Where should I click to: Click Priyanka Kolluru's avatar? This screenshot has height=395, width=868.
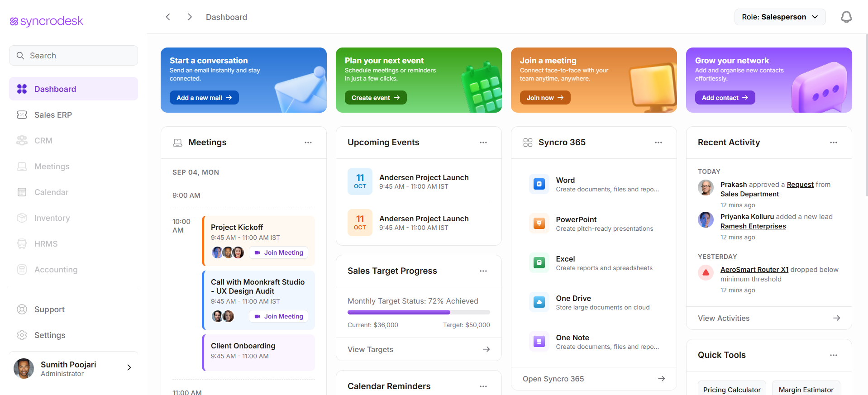click(x=706, y=219)
